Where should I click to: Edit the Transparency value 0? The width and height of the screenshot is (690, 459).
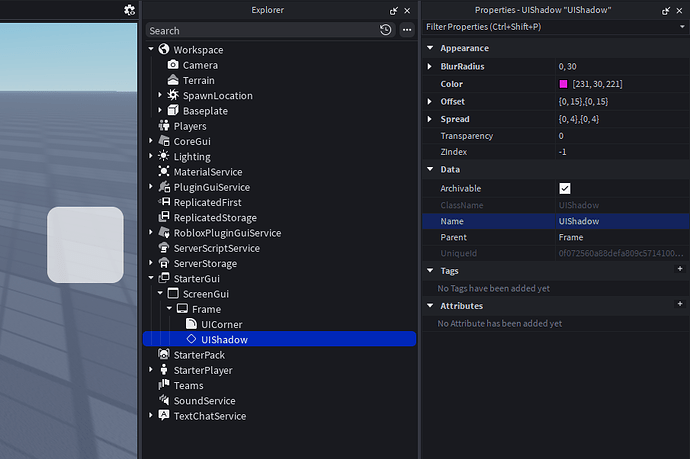[x=622, y=136]
